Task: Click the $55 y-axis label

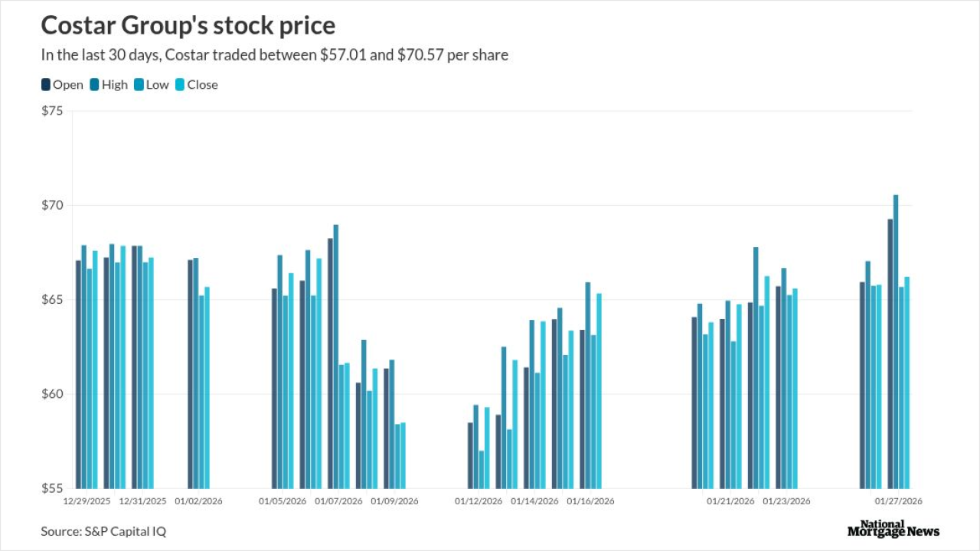Action: pos(52,488)
